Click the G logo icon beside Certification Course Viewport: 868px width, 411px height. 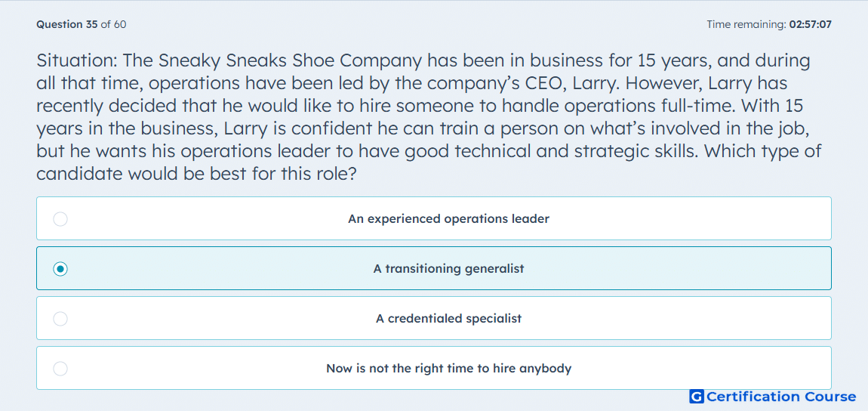click(697, 397)
